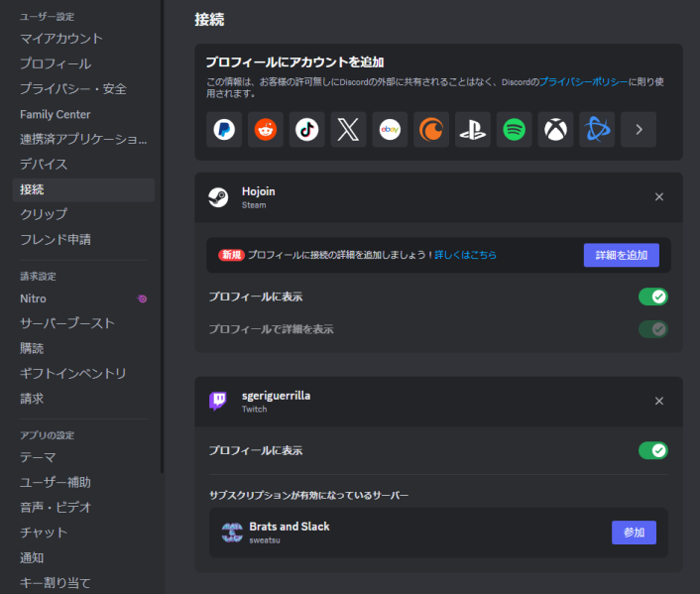Click the Steam logo for Hojoin

coord(218,197)
